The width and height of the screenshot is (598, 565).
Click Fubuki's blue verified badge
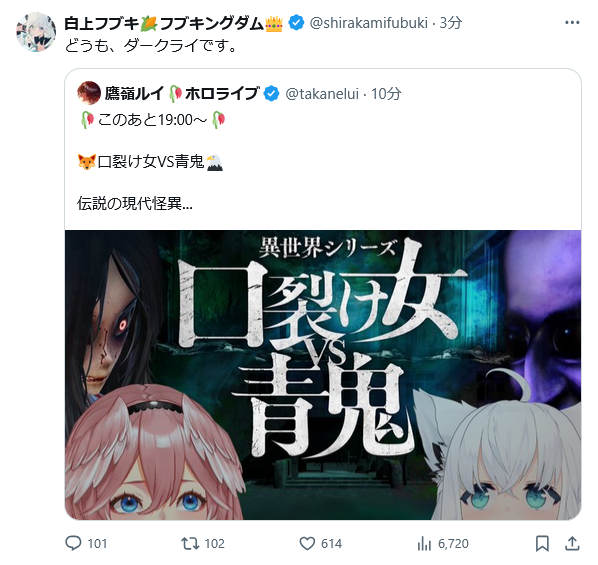[x=296, y=23]
